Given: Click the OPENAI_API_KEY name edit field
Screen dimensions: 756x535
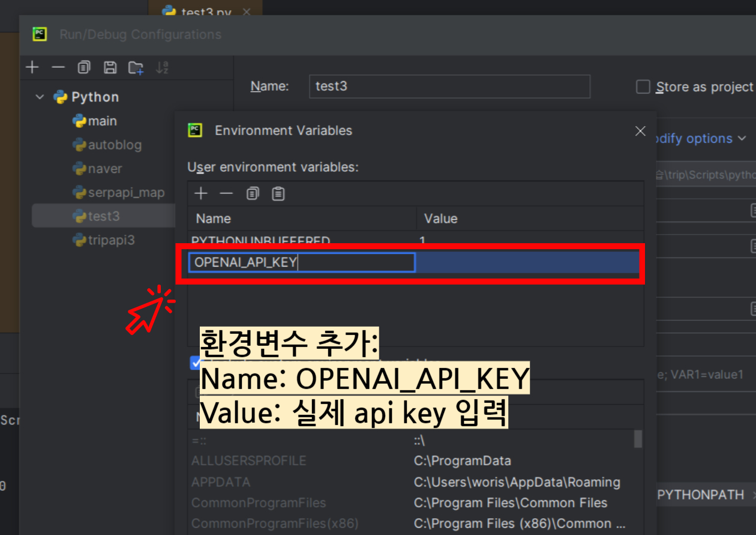Looking at the screenshot, I should (x=302, y=262).
